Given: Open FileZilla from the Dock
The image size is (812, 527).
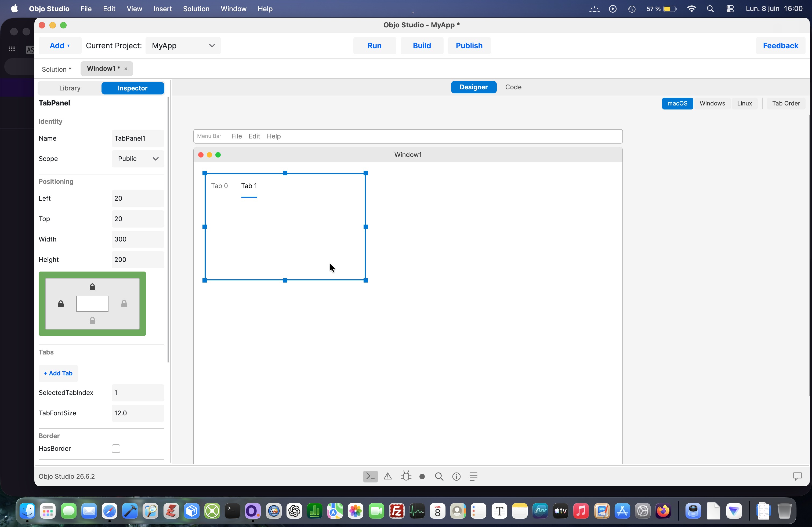Looking at the screenshot, I should coord(397,511).
